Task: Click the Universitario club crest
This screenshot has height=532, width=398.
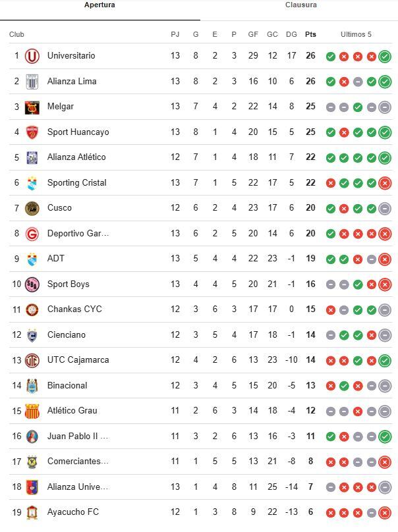Action: pos(32,57)
